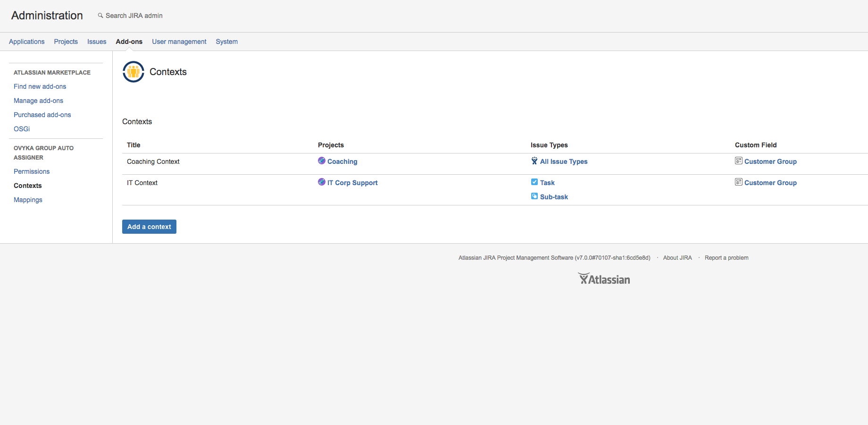Open the Coaching project link

click(x=342, y=161)
